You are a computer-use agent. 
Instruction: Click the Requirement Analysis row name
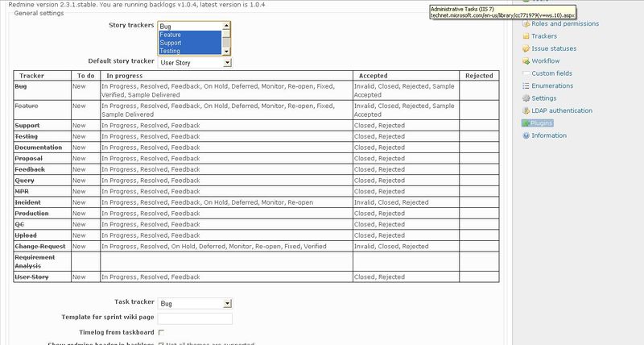point(35,261)
